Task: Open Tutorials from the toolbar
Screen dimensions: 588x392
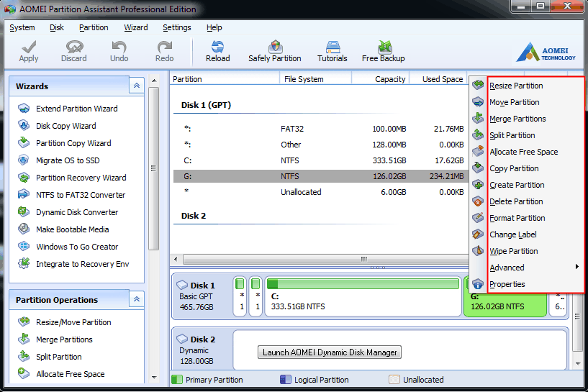Action: click(x=333, y=51)
